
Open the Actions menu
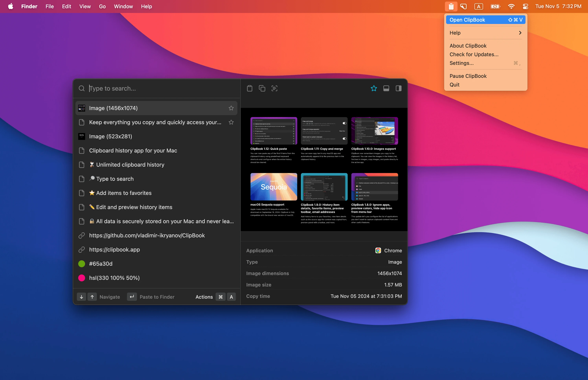tap(204, 297)
